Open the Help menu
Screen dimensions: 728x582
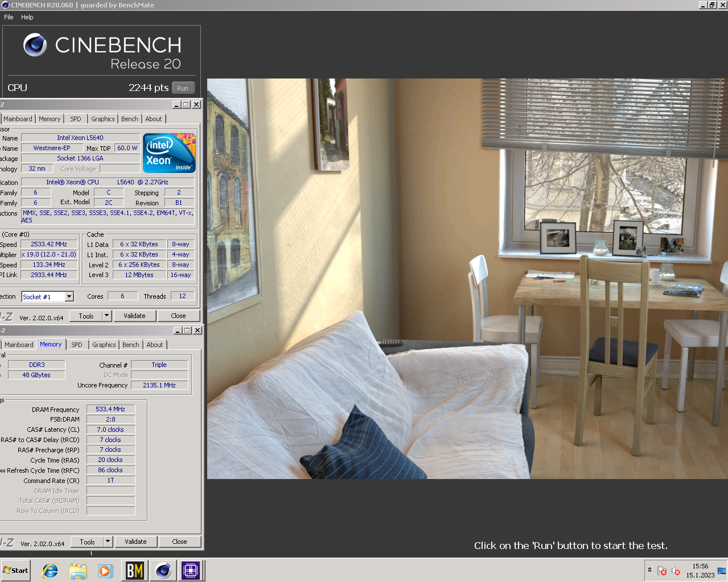(x=27, y=17)
